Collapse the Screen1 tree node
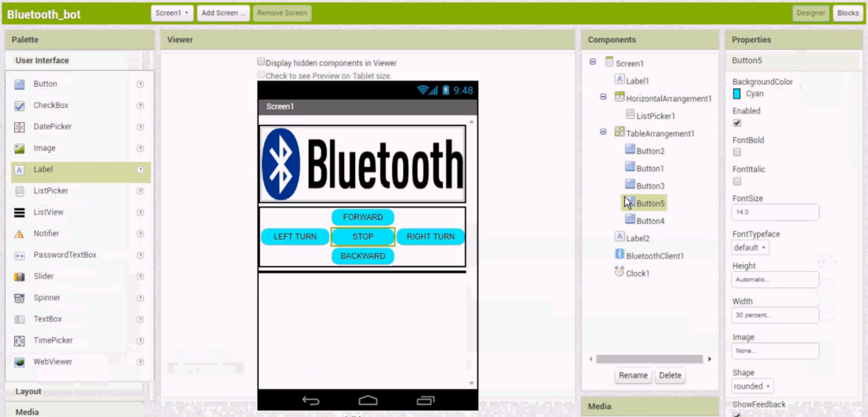 point(593,62)
